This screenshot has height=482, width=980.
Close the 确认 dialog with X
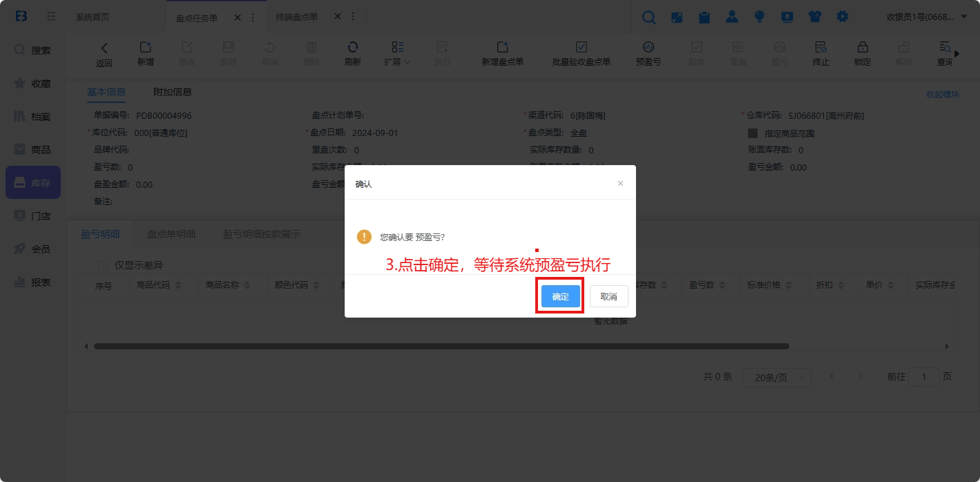coord(620,183)
